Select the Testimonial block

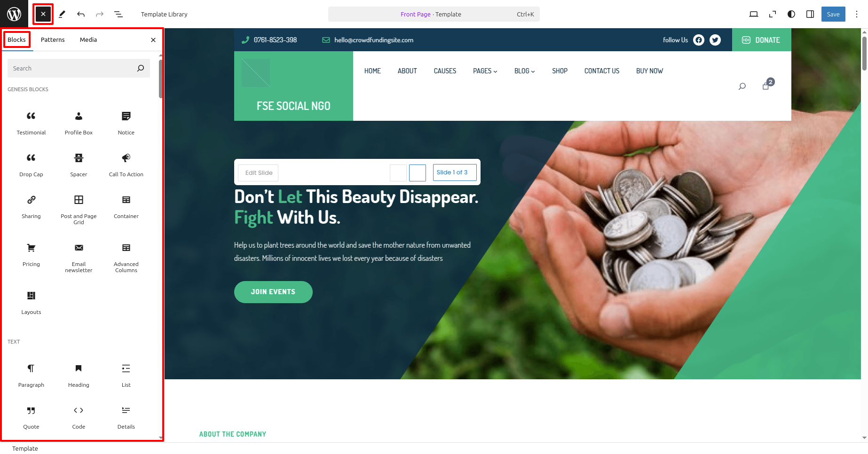pyautogui.click(x=31, y=123)
